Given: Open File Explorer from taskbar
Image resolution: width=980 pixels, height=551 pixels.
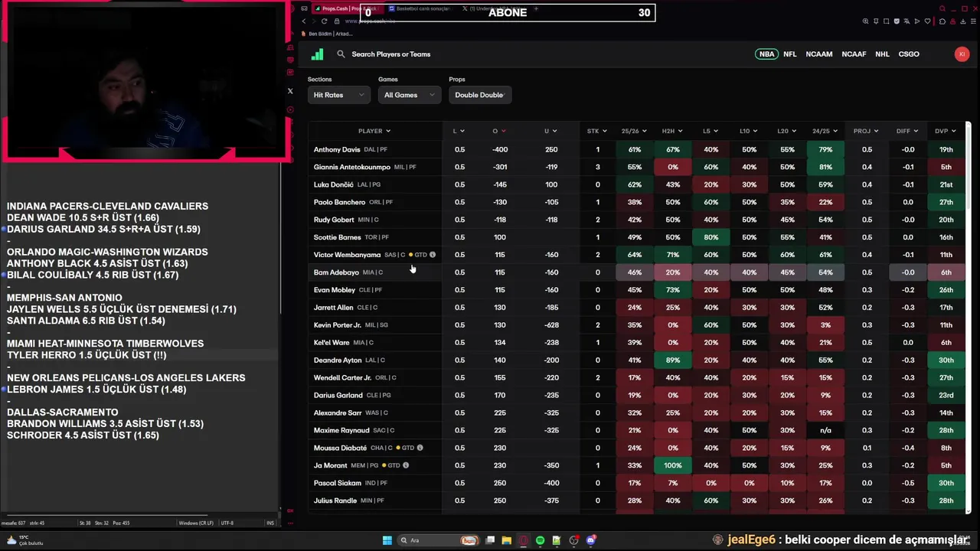Looking at the screenshot, I should click(x=507, y=540).
